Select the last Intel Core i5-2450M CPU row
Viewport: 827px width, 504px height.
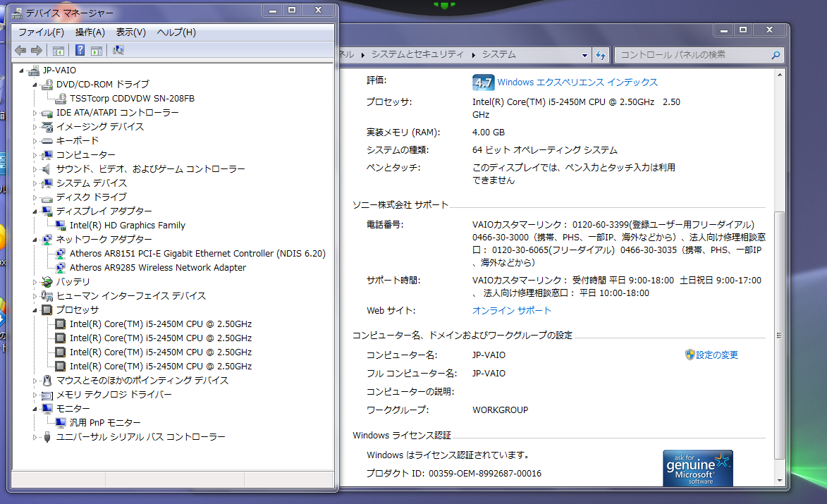click(161, 366)
